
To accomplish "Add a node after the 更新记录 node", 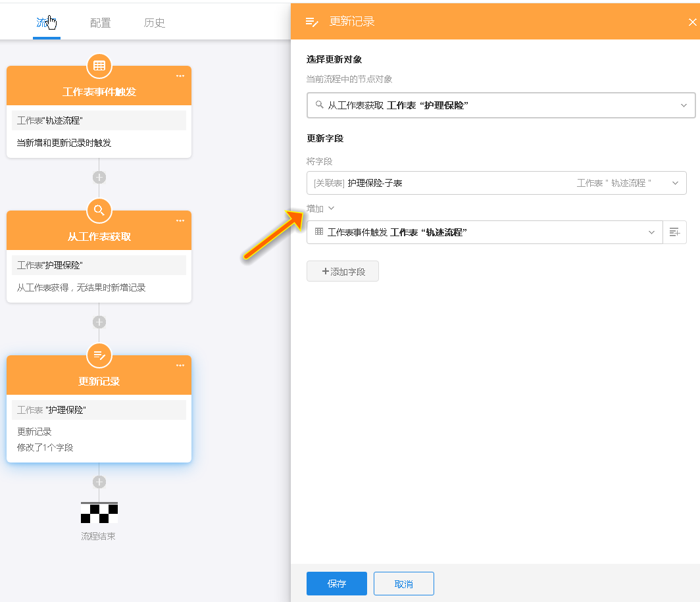I will coord(99,482).
